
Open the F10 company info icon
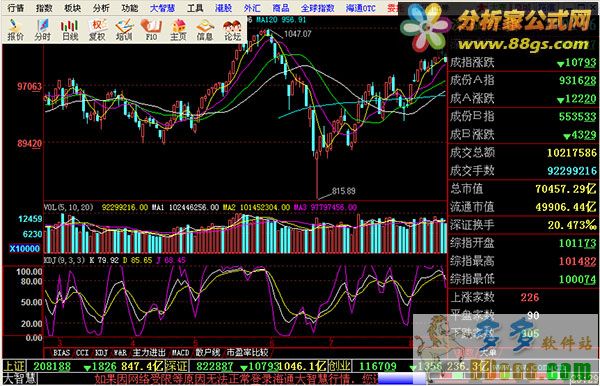pyautogui.click(x=151, y=30)
